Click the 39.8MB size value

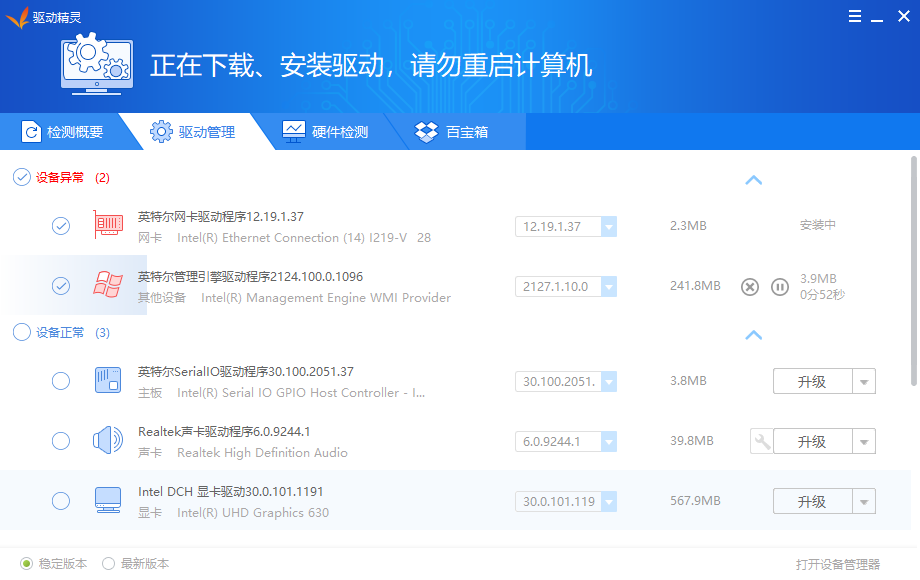(692, 440)
